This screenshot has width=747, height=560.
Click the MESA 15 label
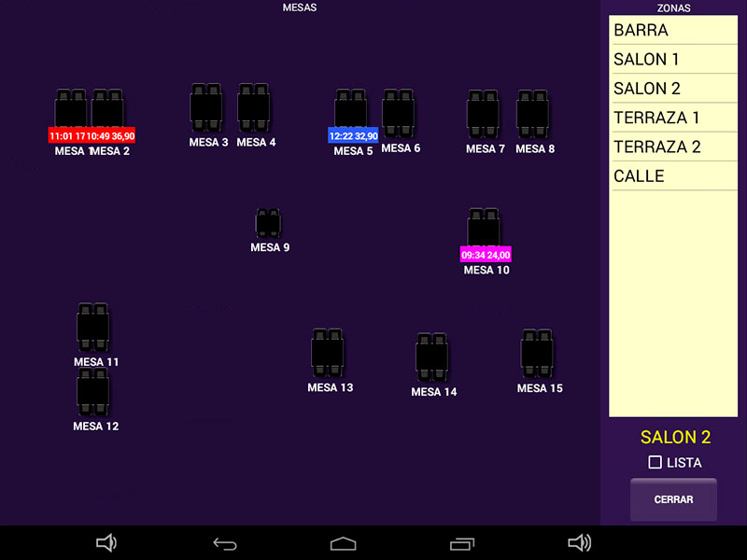point(540,388)
